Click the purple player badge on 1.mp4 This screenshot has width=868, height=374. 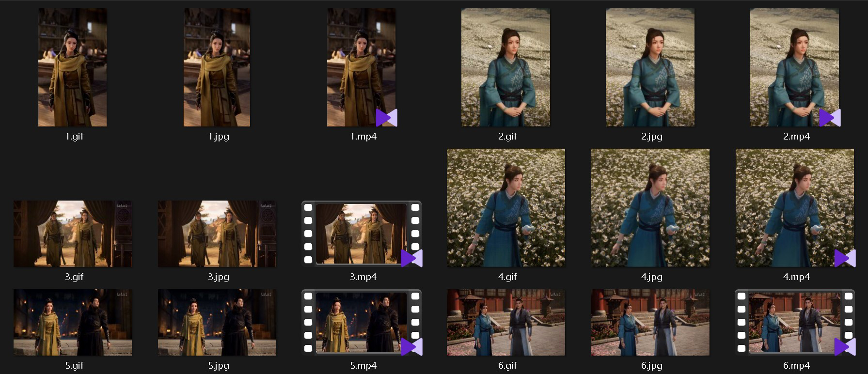click(387, 118)
